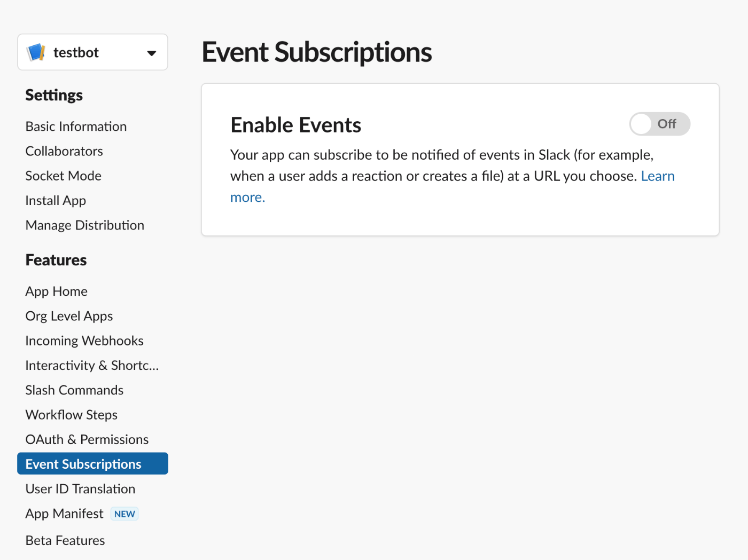Open Incoming Webhooks settings
The height and width of the screenshot is (560, 748).
click(x=84, y=341)
